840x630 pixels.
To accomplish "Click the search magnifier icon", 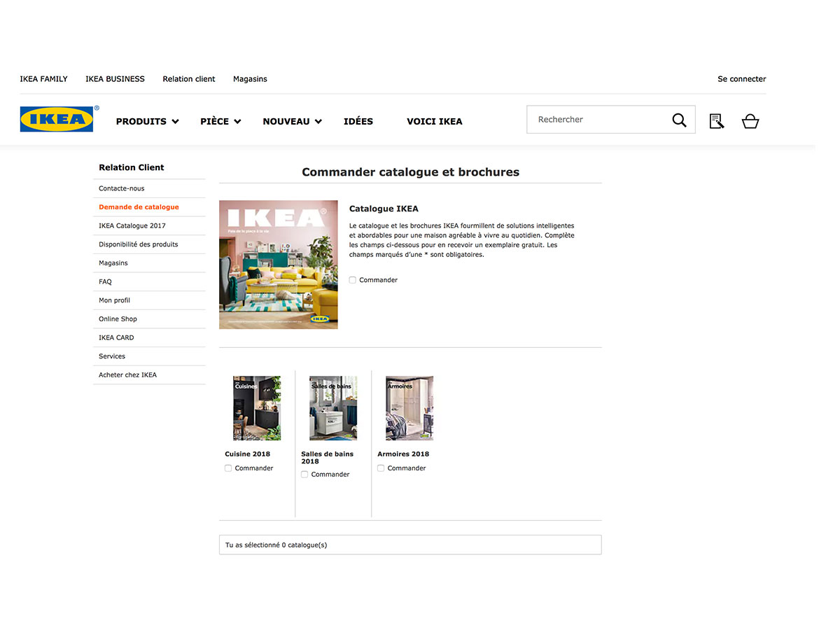I will (679, 120).
